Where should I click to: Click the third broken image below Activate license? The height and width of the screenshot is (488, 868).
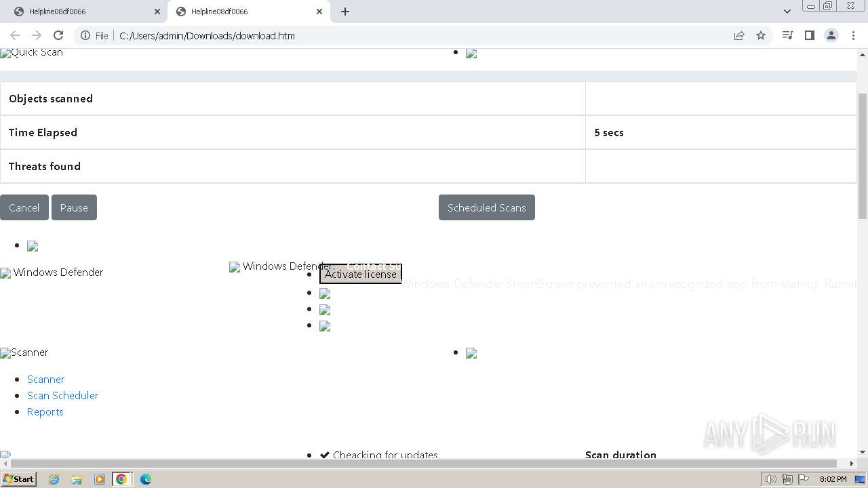(x=325, y=326)
